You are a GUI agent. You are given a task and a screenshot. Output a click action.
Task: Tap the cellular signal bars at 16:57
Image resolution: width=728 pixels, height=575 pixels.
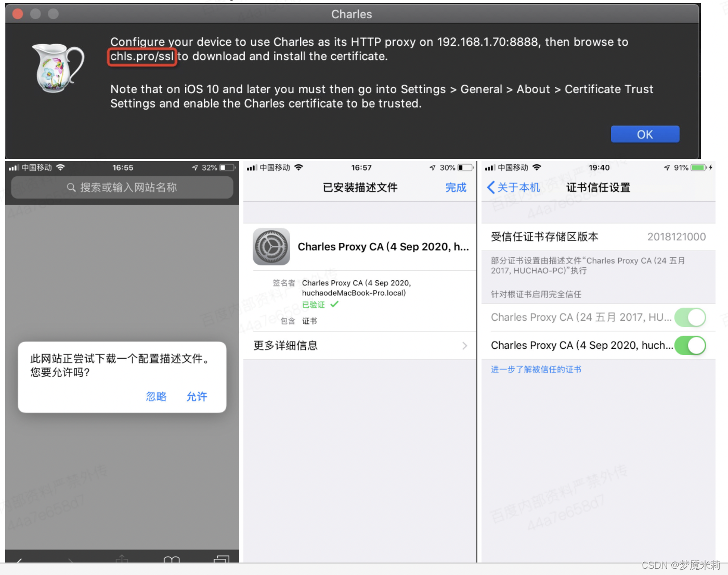click(x=252, y=167)
